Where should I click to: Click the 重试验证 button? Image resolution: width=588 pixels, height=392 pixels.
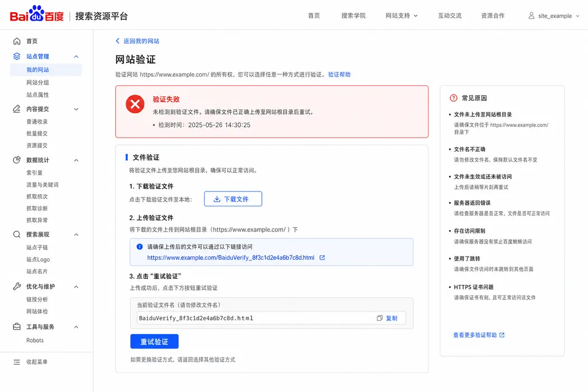[154, 342]
